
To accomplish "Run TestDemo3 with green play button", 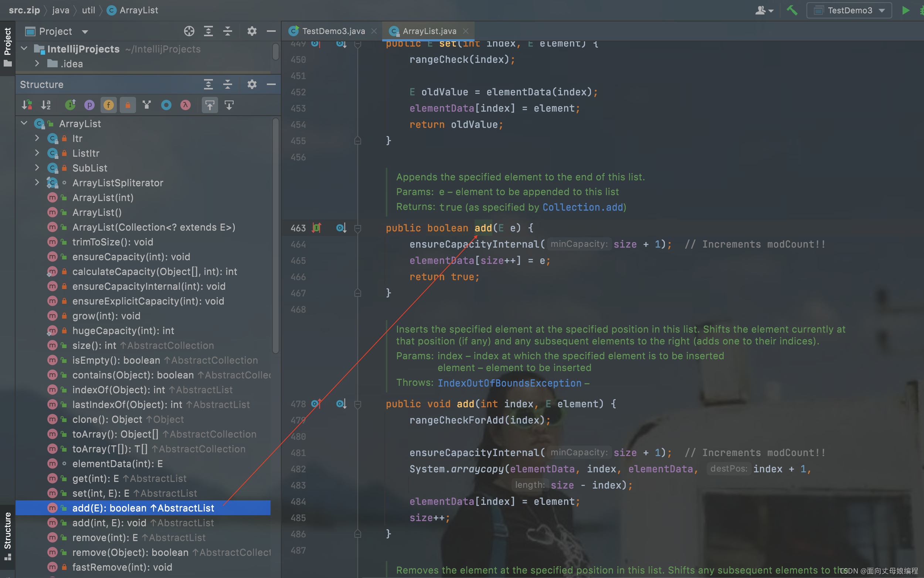I will 905,10.
